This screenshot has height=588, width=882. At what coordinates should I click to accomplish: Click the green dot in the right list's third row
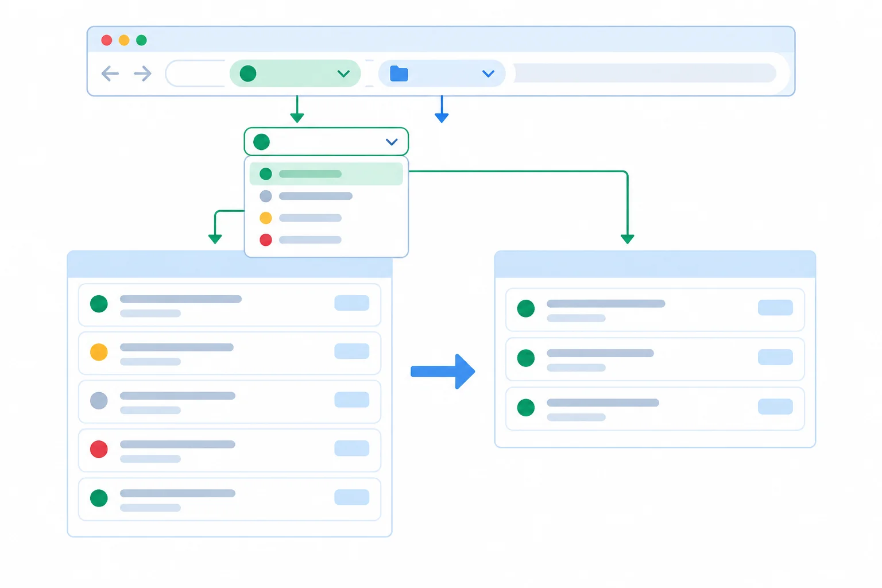click(x=526, y=407)
